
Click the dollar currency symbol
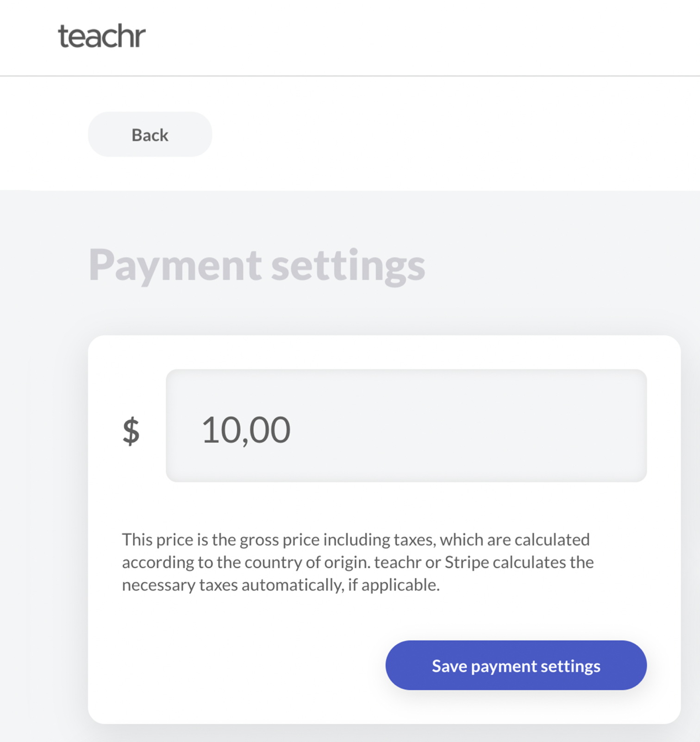[x=131, y=430]
